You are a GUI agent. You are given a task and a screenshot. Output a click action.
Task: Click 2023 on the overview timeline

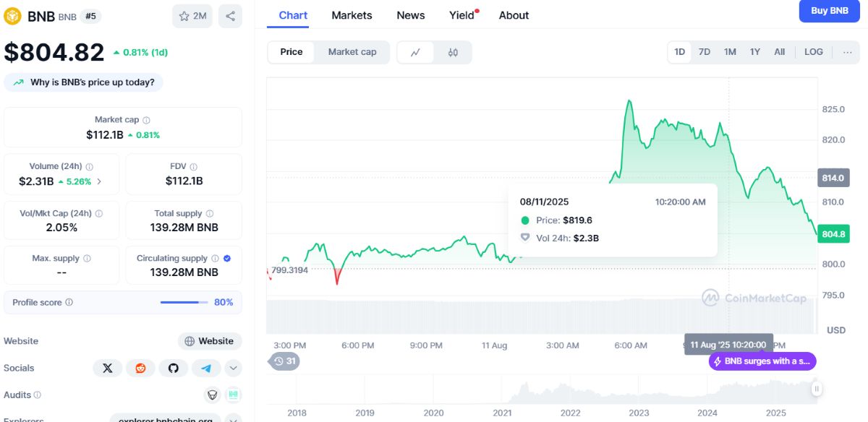tap(639, 413)
